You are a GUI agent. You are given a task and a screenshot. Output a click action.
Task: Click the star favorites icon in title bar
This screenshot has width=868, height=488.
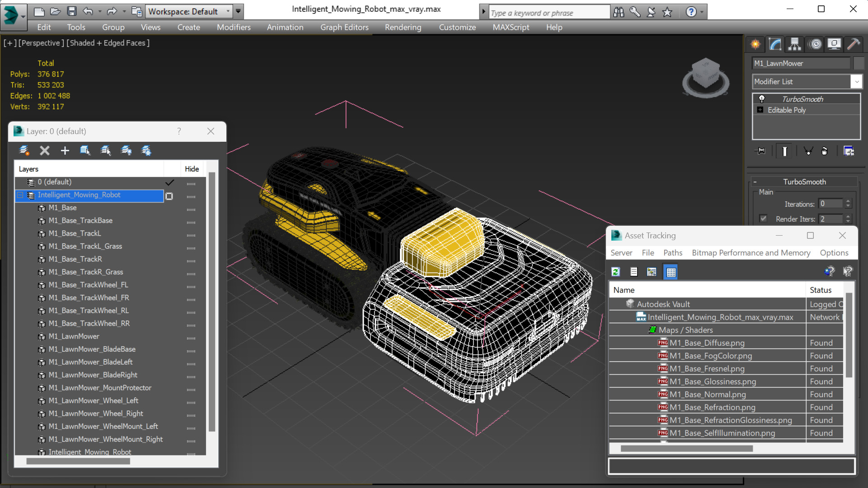[667, 12]
